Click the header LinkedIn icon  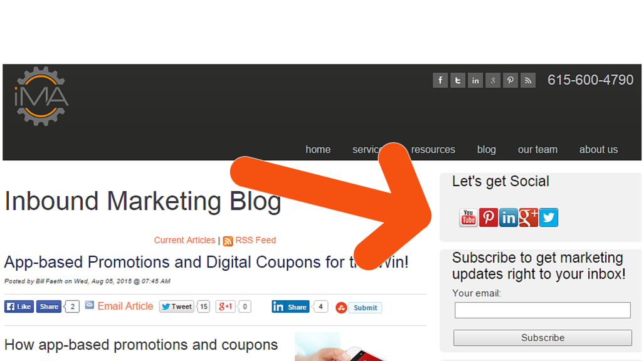click(x=475, y=80)
